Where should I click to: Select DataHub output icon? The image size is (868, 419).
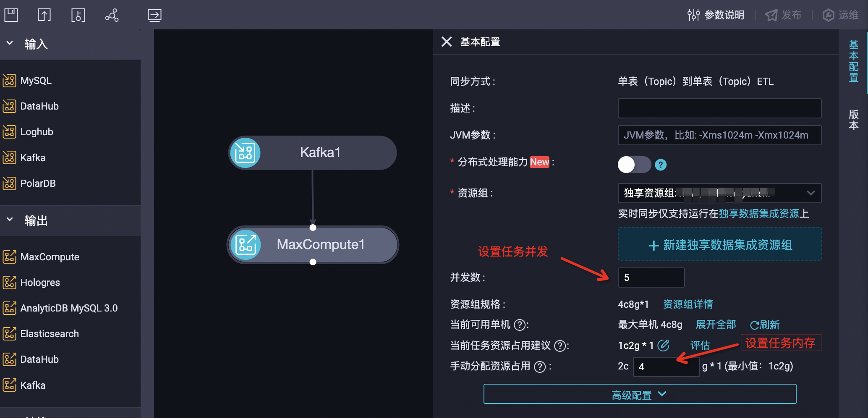pyautogui.click(x=9, y=359)
